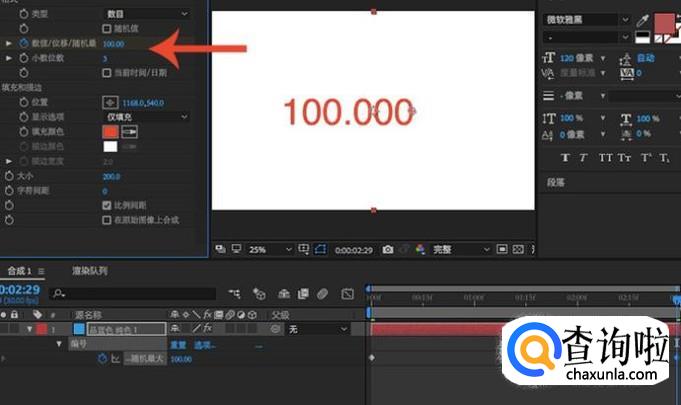
Task: Switch to the 渲染队列 tab
Action: point(89,271)
